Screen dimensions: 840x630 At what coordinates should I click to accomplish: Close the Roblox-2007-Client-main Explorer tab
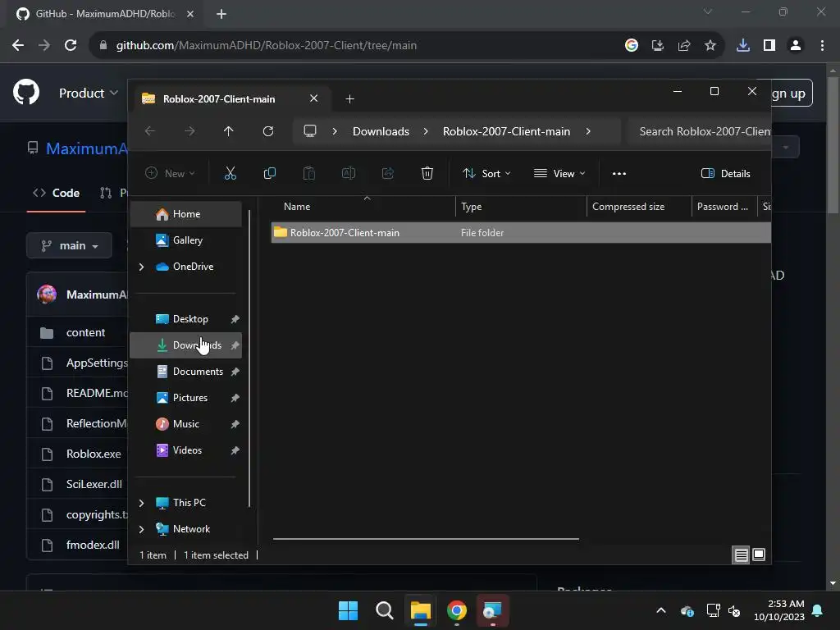point(314,98)
